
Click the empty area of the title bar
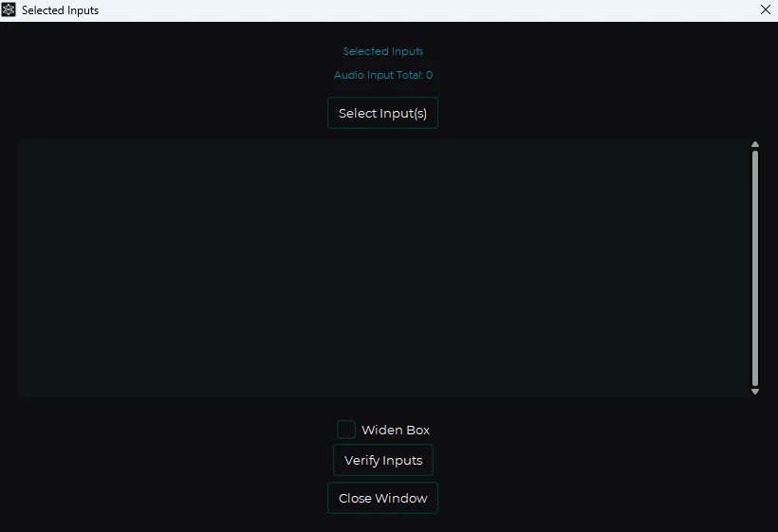coord(427,10)
